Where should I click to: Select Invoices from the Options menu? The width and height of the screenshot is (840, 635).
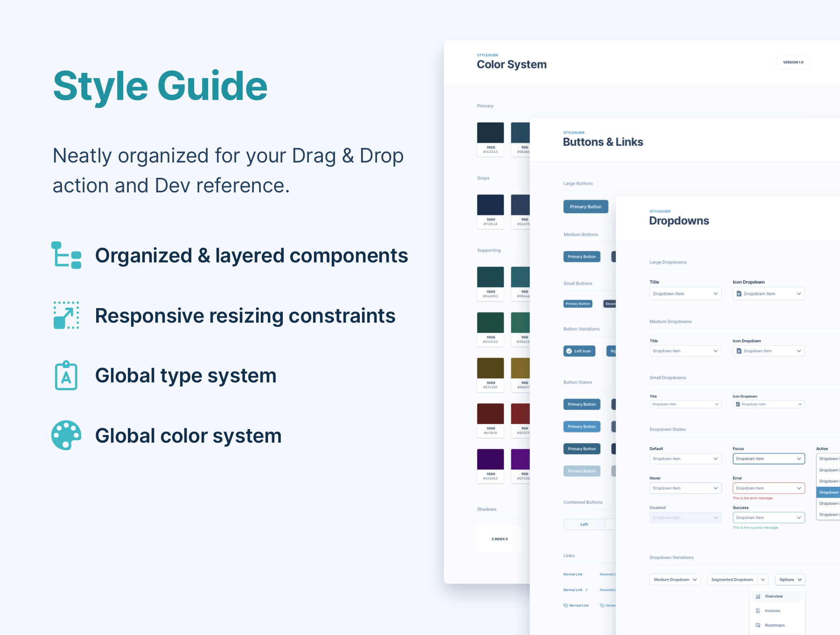point(772,611)
